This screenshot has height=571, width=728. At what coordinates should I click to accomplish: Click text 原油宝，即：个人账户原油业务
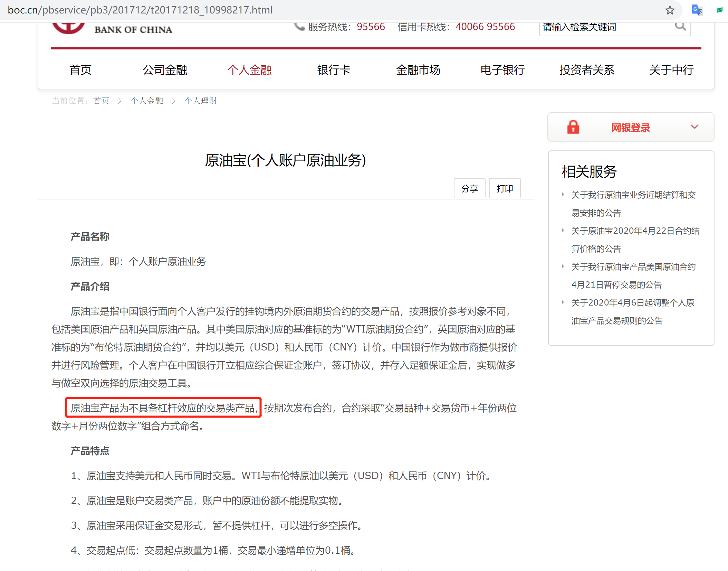138,262
